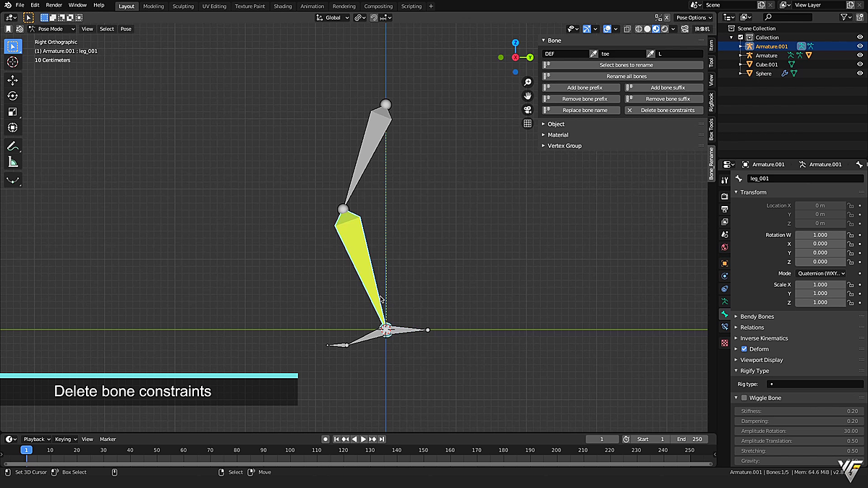Open the Pose menu in the viewport header
This screenshot has height=488, width=868.
[x=126, y=28]
